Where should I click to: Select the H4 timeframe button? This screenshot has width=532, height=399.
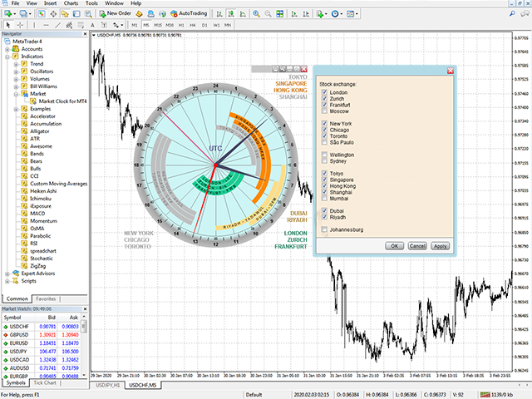(193, 25)
